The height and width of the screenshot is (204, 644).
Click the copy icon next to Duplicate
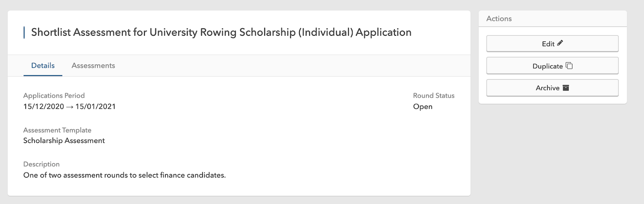tap(569, 65)
